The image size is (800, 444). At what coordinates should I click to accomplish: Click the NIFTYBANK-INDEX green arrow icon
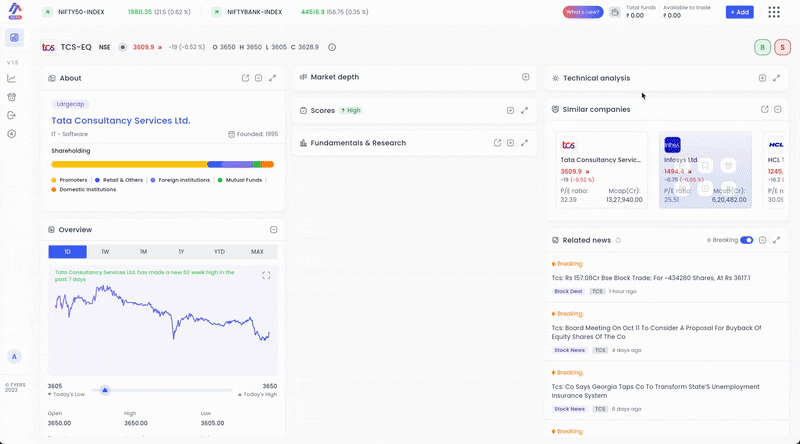(217, 12)
